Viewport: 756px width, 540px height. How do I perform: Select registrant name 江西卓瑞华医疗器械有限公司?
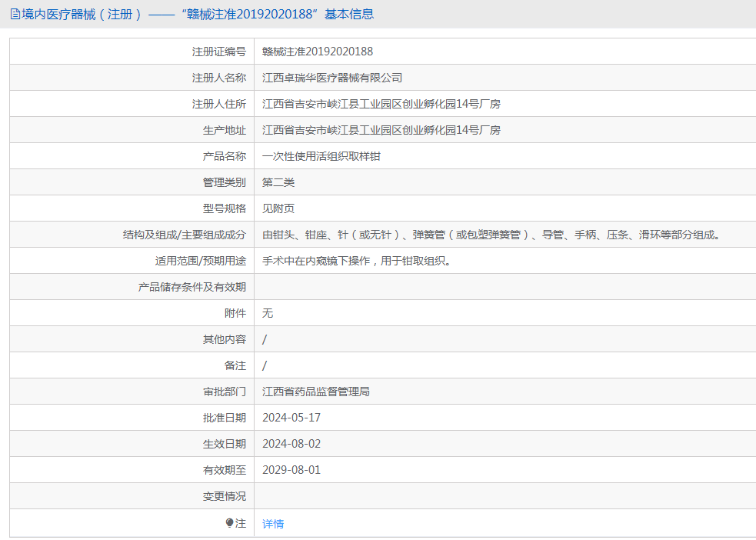tap(332, 78)
